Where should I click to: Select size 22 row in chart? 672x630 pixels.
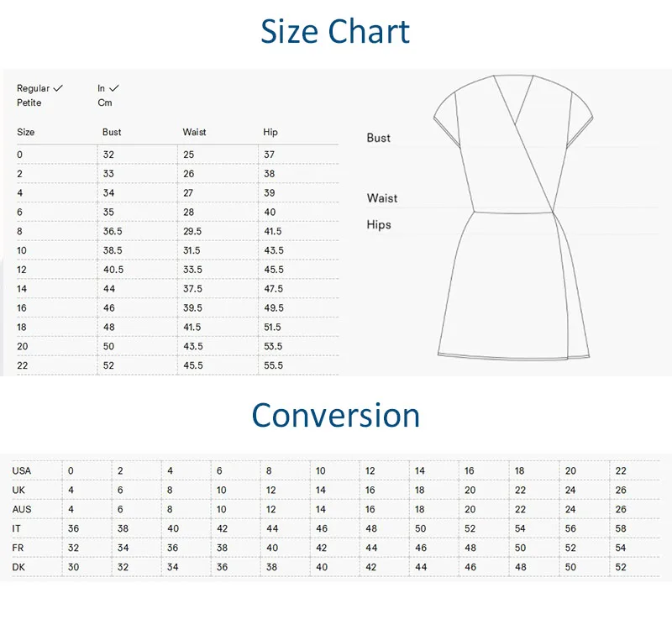pyautogui.click(x=22, y=365)
